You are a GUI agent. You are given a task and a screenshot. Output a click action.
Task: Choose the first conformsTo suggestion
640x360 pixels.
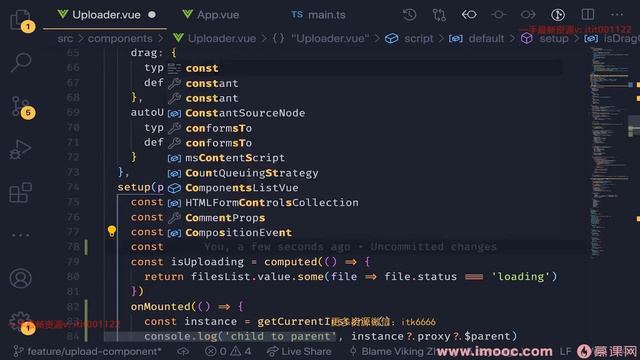[x=364, y=128]
